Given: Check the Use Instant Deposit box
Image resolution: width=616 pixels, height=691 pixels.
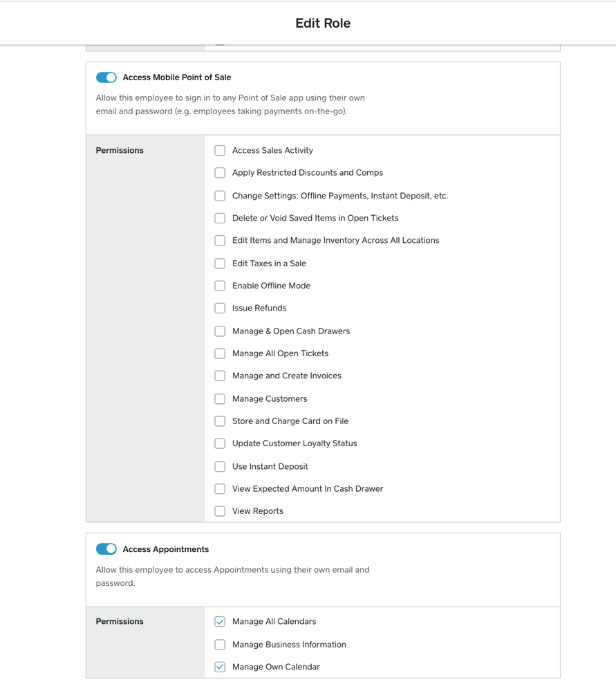Looking at the screenshot, I should [220, 467].
